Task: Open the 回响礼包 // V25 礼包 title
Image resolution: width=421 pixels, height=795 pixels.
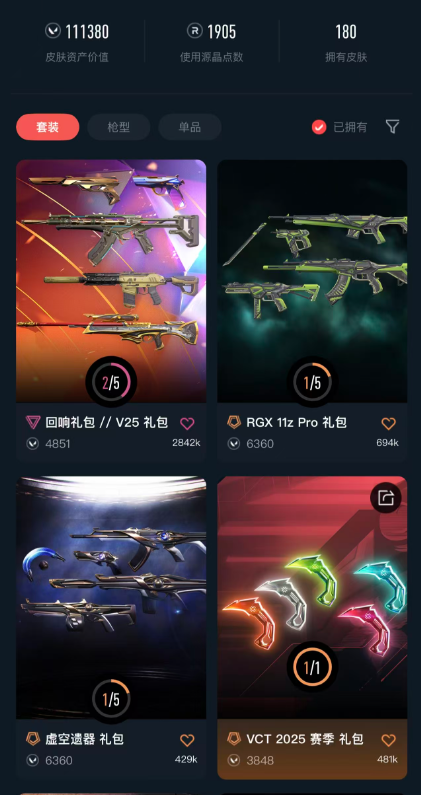Action: click(107, 423)
